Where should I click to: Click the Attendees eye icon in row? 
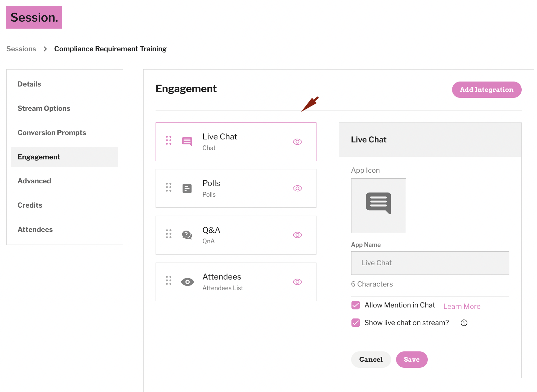pyautogui.click(x=188, y=282)
